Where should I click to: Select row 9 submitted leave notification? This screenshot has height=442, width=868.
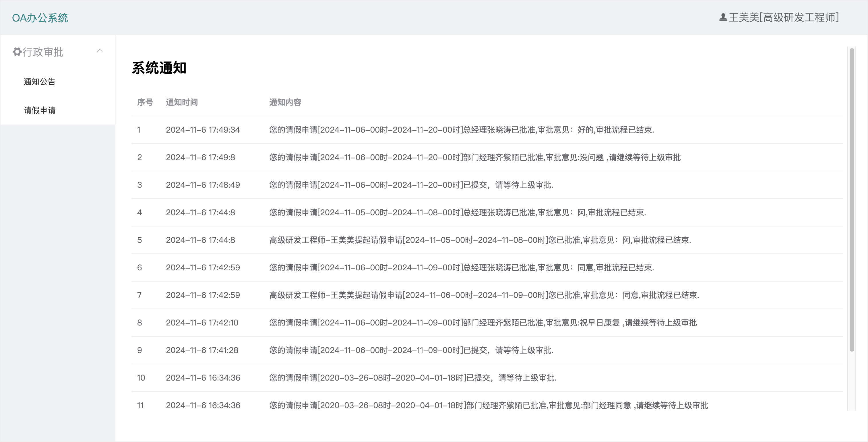pyautogui.click(x=411, y=350)
